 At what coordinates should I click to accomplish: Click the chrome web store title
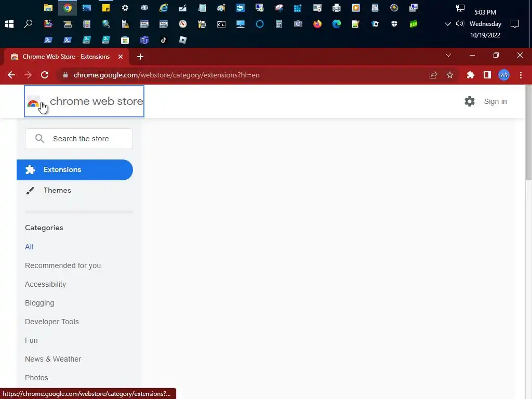(96, 101)
